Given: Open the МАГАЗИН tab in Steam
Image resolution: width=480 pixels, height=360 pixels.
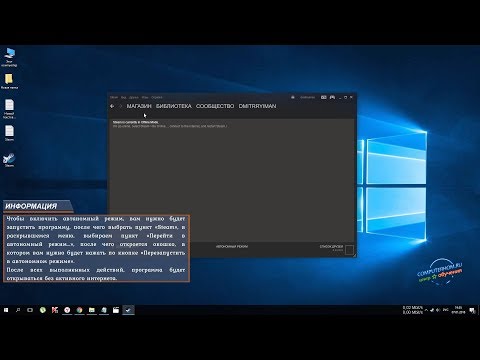Looking at the screenshot, I should pyautogui.click(x=139, y=106).
